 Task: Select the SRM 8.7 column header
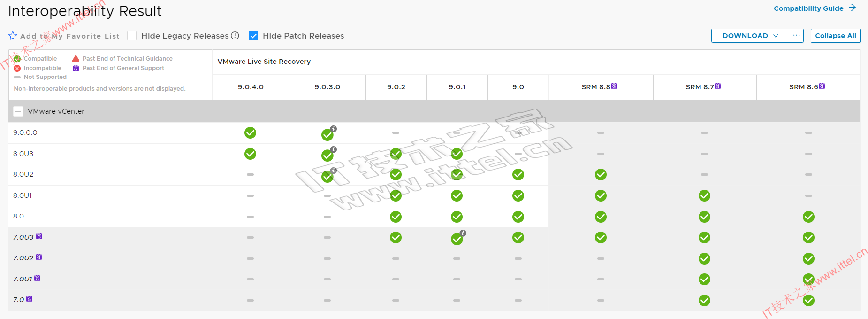pos(699,87)
